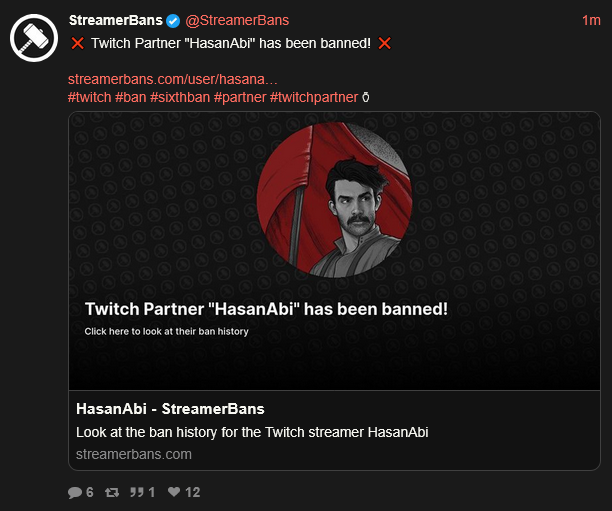The image size is (612, 511).
Task: Click the #twitch hashtag
Action: coord(89,97)
